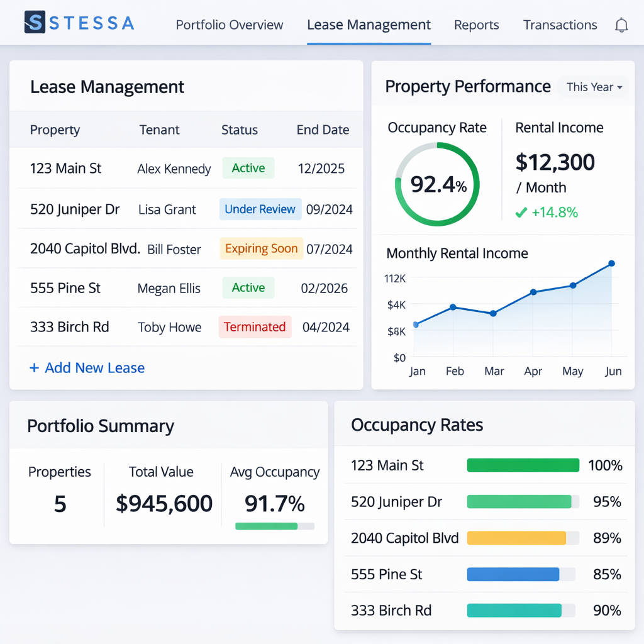
Task: Click the Expiring Soon status badge
Action: coord(261,248)
